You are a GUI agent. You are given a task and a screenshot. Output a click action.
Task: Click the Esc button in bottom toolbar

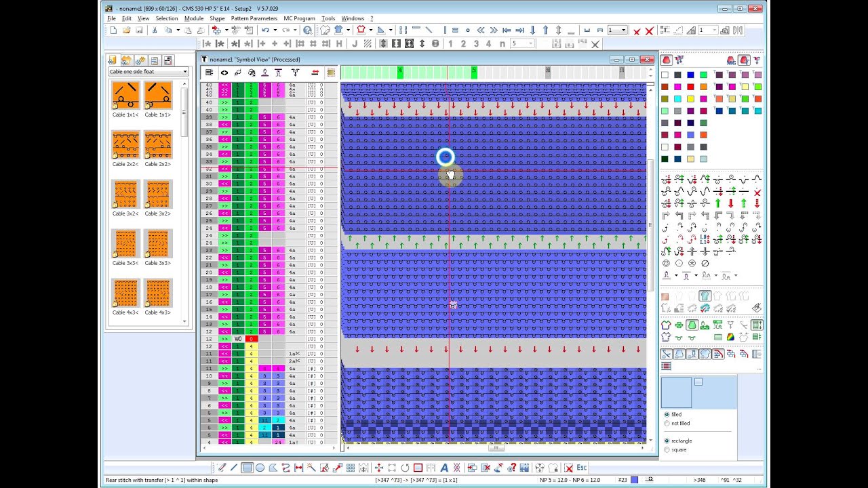click(582, 468)
